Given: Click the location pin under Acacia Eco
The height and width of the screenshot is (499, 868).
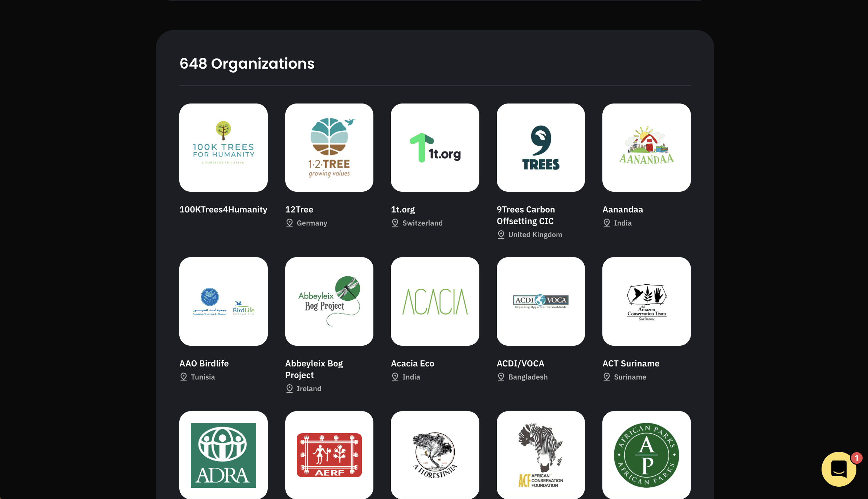Looking at the screenshot, I should [x=395, y=377].
